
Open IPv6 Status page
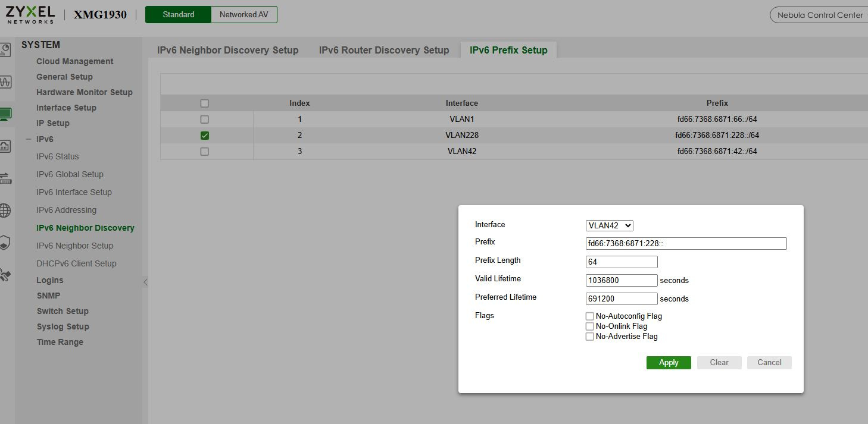pyautogui.click(x=57, y=156)
